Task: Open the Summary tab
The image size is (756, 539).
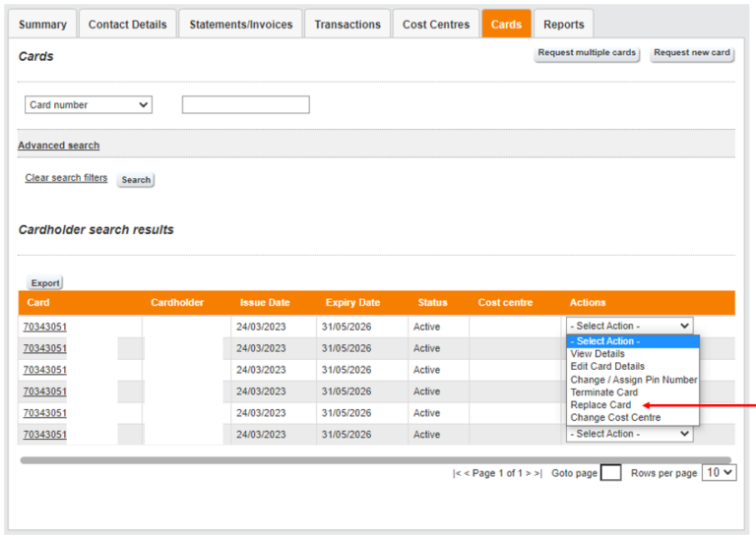Action: 42,25
